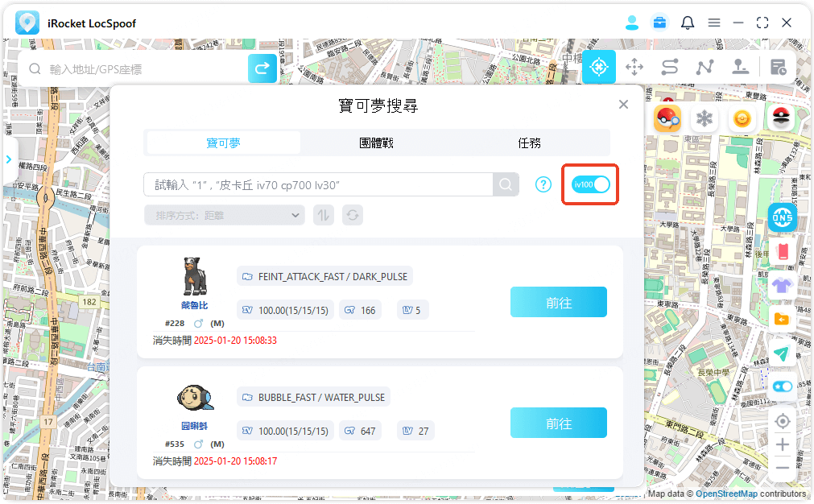This screenshot has height=504, width=814.
Task: Center map on current location
Action: tap(783, 421)
